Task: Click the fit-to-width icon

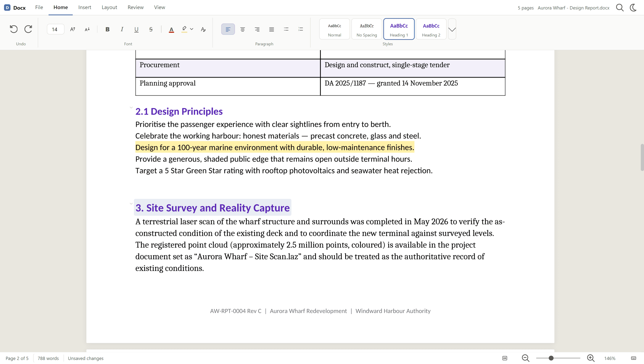Action: (x=505, y=358)
